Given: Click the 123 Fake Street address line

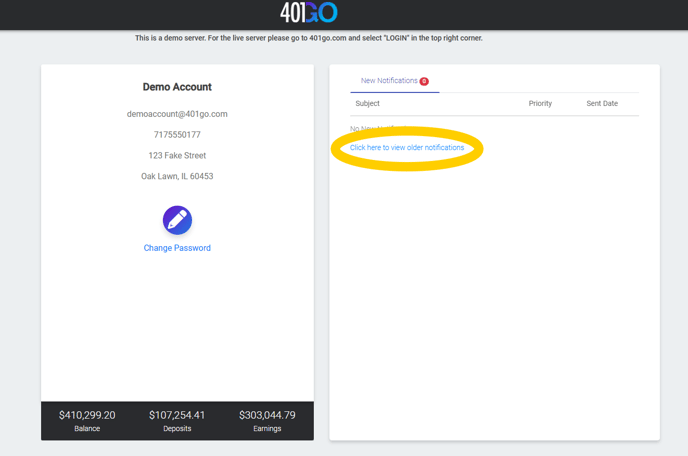Looking at the screenshot, I should tap(177, 156).
